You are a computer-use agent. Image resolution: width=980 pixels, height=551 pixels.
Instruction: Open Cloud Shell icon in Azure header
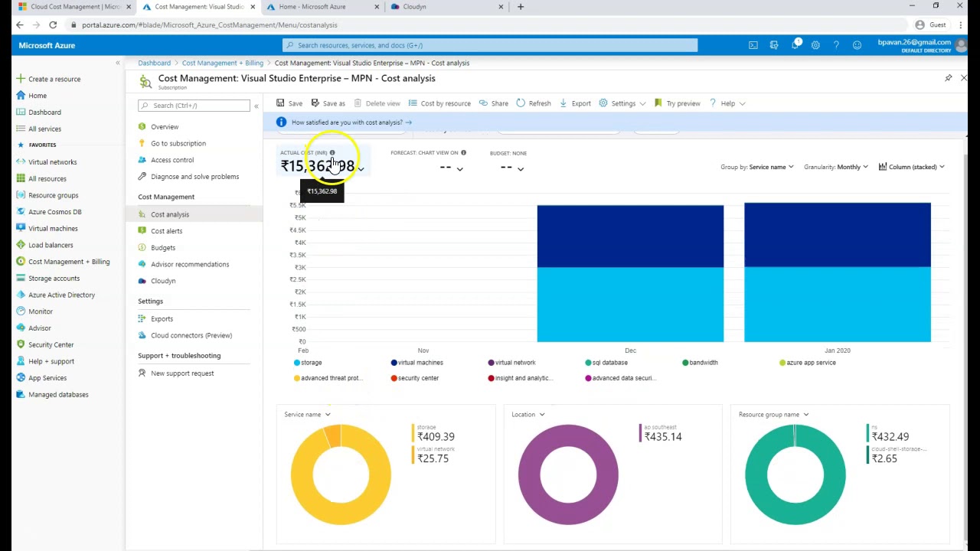753,45
